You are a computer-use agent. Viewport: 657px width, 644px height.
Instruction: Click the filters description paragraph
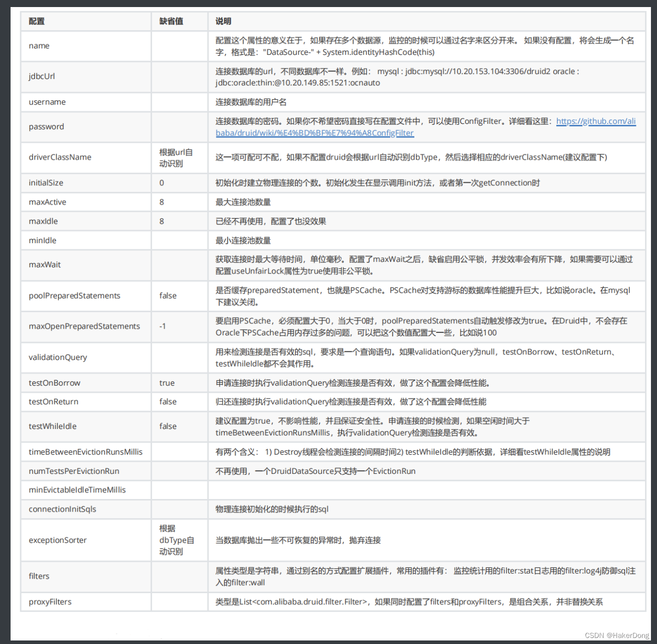point(425,577)
